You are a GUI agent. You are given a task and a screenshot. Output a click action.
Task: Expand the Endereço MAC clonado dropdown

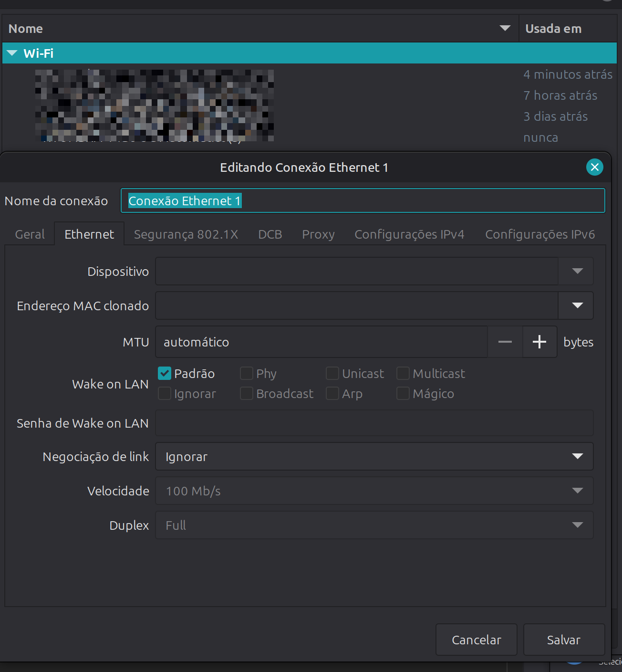577,305
